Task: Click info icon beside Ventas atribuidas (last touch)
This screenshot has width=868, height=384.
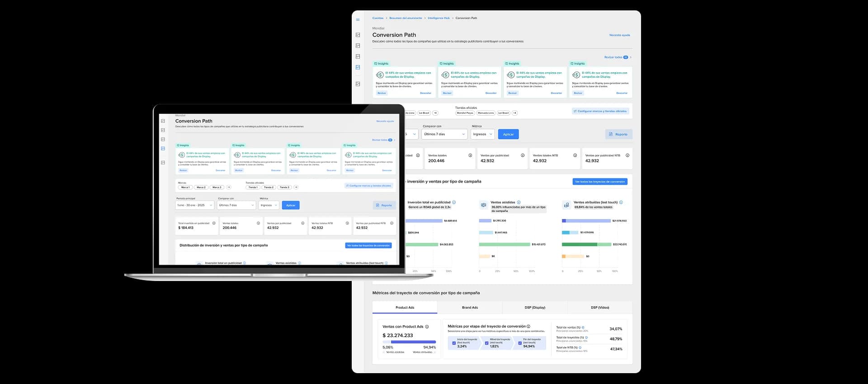Action: coord(621,202)
